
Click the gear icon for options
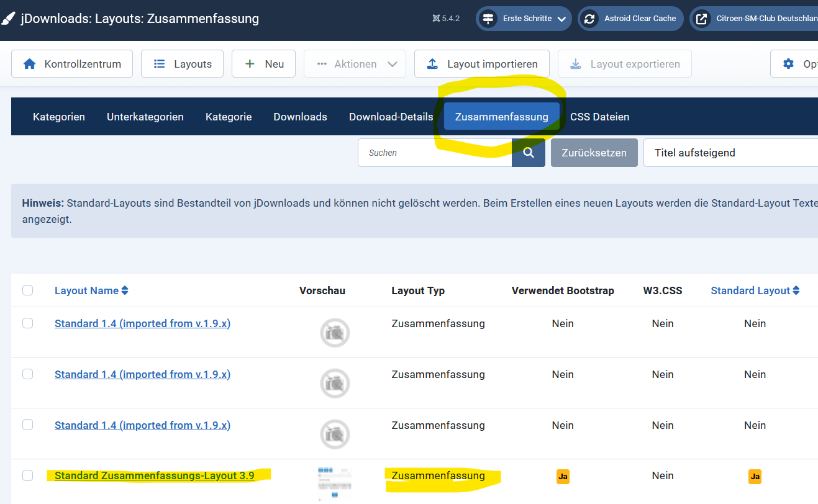[788, 64]
